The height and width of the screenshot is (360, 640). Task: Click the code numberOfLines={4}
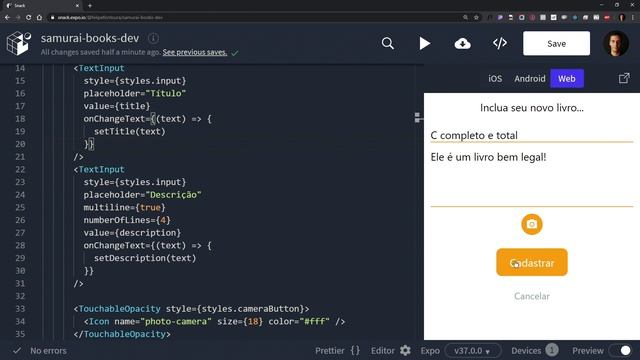pyautogui.click(x=127, y=220)
